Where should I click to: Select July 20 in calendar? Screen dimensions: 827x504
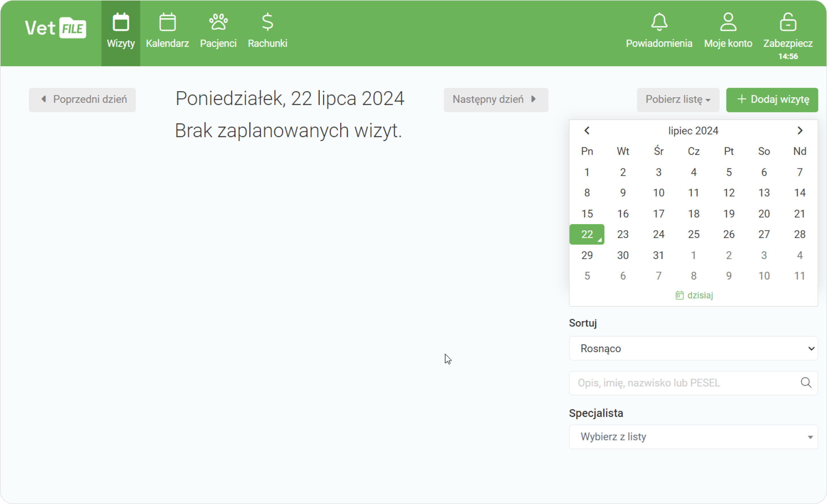tap(764, 214)
